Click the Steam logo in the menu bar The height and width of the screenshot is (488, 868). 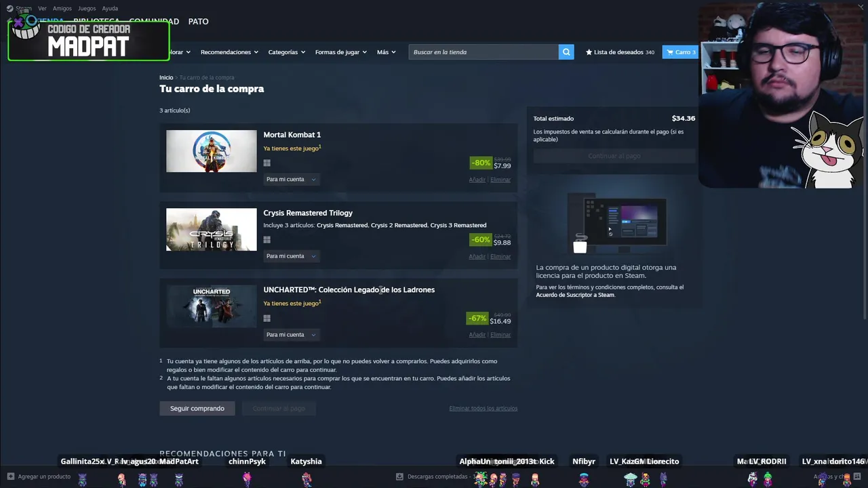[x=10, y=9]
